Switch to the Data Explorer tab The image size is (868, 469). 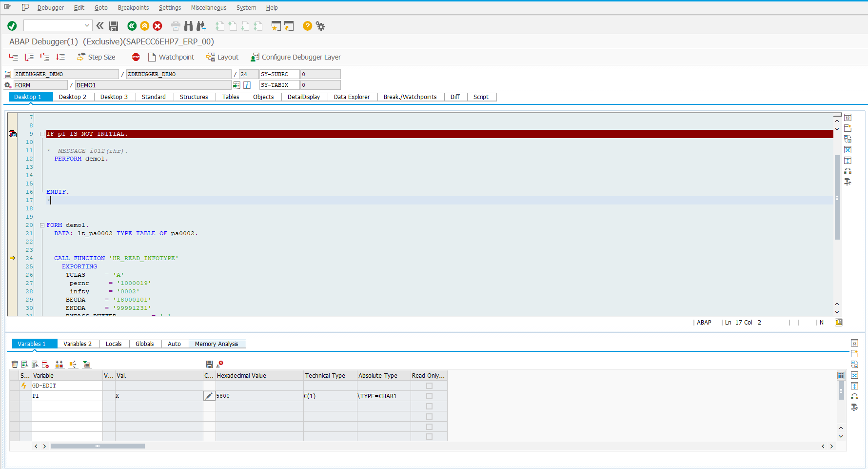point(352,97)
